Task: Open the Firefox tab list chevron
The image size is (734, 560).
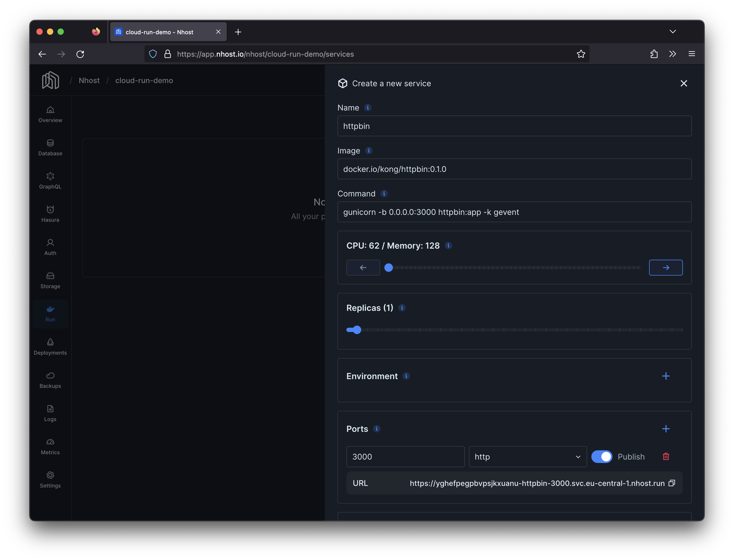Action: click(x=673, y=32)
